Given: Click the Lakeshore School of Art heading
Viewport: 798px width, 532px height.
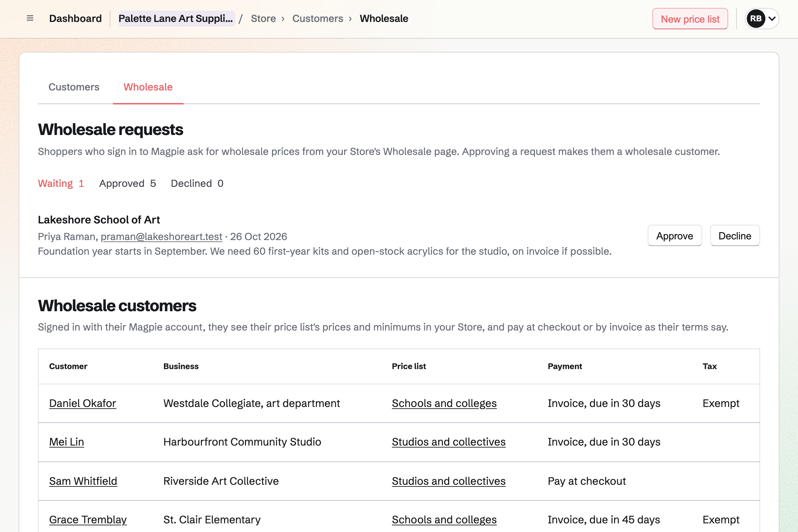Looking at the screenshot, I should pos(99,220).
